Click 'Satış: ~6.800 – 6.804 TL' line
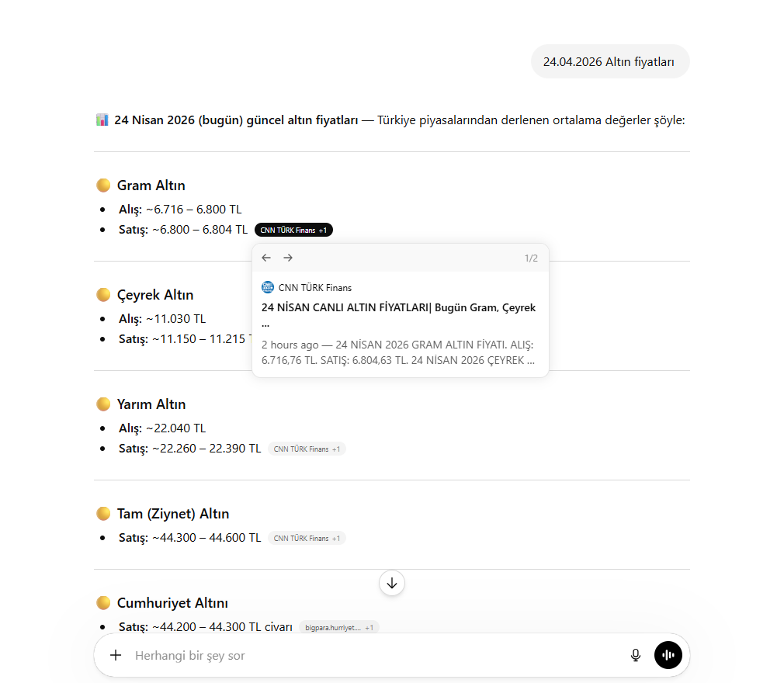Viewport: 784px width, 683px height. [x=183, y=230]
